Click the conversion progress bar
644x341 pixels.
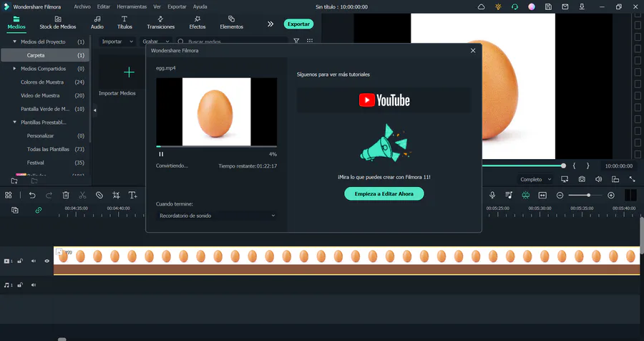tap(216, 146)
